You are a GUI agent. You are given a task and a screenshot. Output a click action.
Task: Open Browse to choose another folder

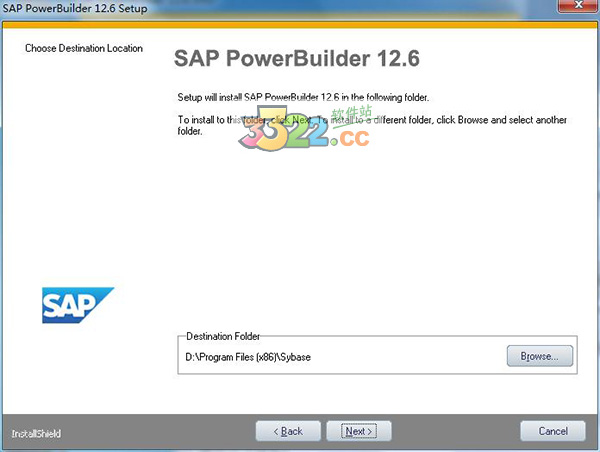(540, 356)
